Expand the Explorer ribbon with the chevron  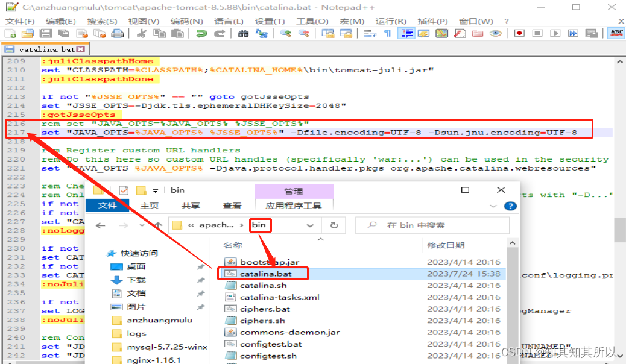(493, 206)
